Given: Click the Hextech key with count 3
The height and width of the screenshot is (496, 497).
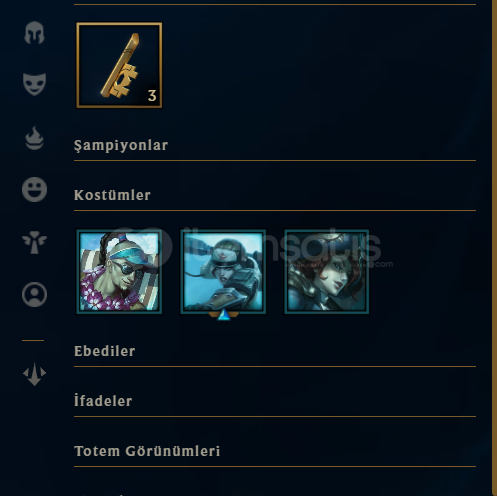Looking at the screenshot, I should (119, 65).
